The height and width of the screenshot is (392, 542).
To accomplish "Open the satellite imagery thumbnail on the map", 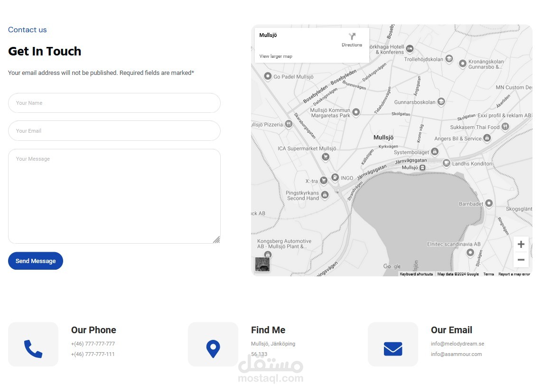I will pos(262,264).
